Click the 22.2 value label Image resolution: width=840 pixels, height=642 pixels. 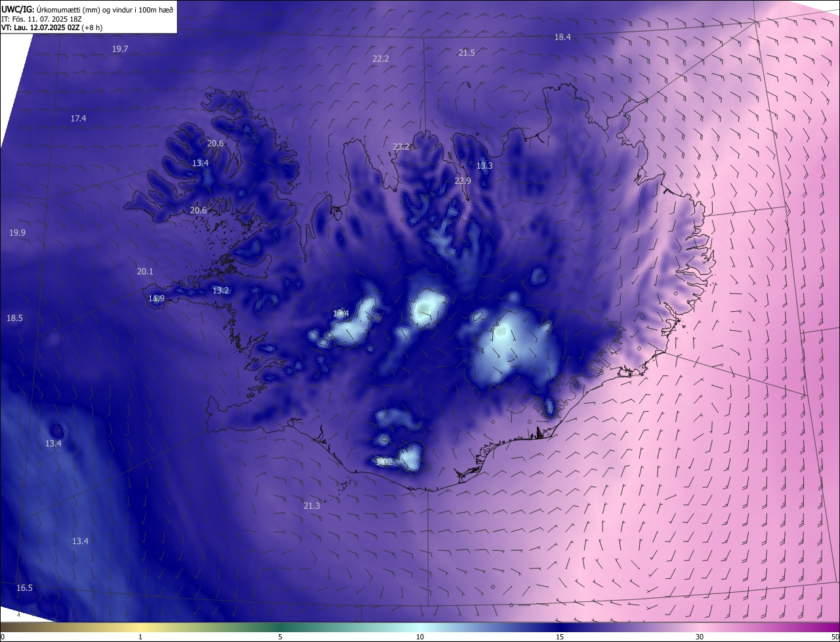coord(381,59)
